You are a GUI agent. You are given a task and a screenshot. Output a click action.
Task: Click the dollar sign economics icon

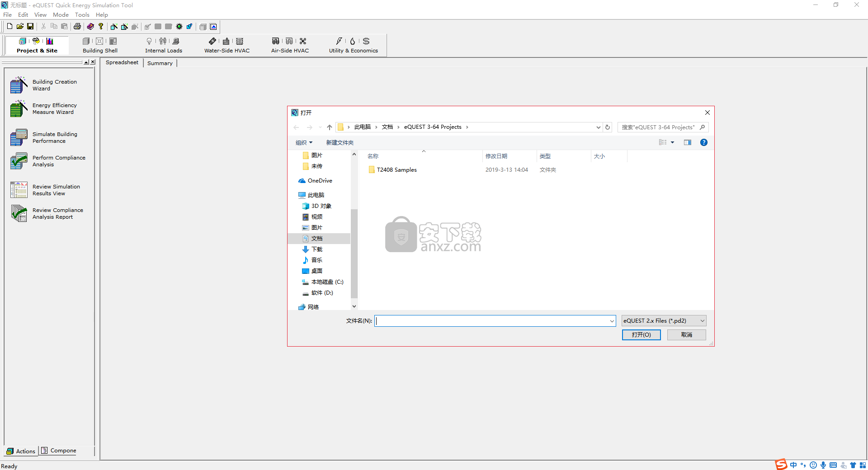coord(366,41)
